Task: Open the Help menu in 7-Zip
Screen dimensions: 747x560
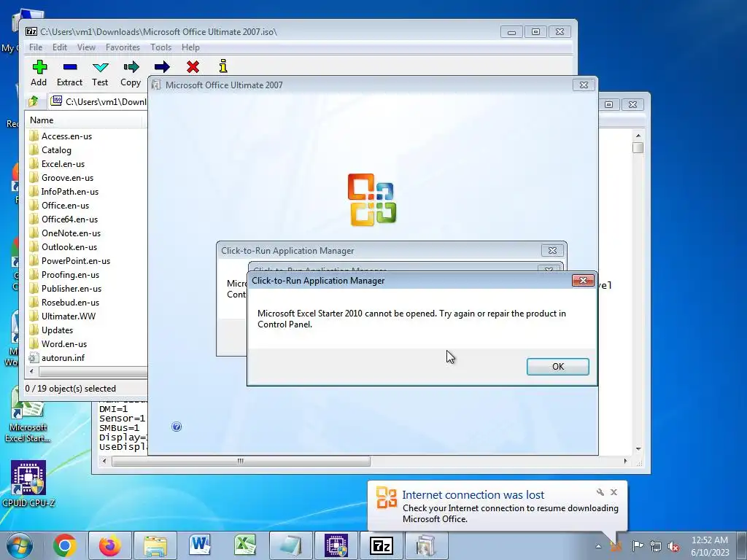Action: (x=190, y=47)
